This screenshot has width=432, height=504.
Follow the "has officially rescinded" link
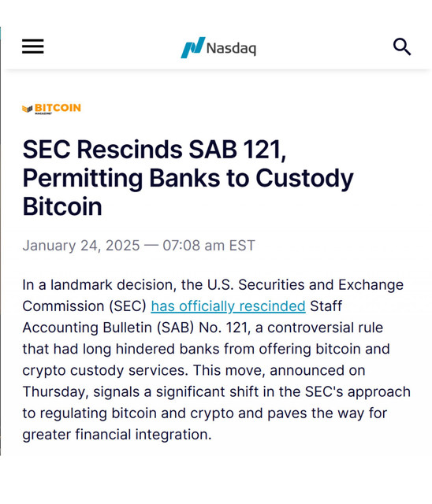pos(228,306)
